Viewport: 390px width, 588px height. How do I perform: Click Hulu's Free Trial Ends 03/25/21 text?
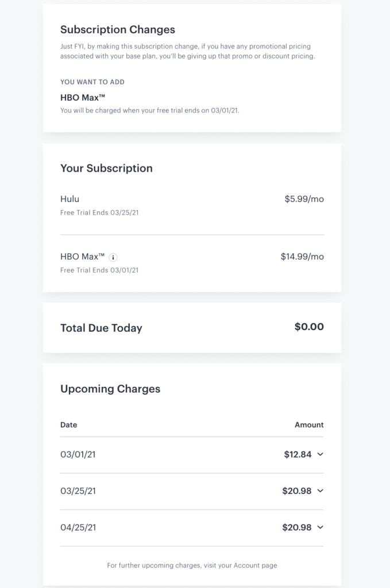click(x=99, y=212)
